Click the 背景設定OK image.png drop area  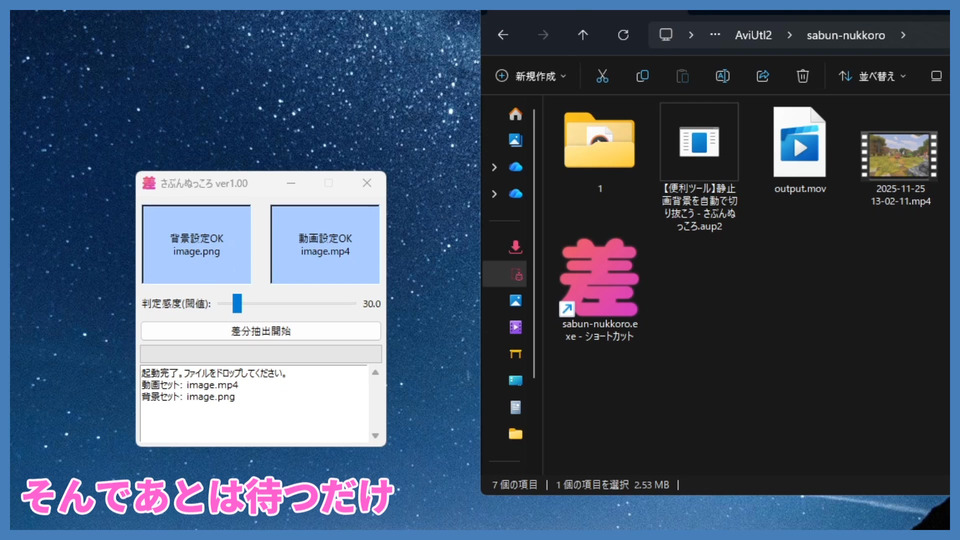(x=197, y=244)
